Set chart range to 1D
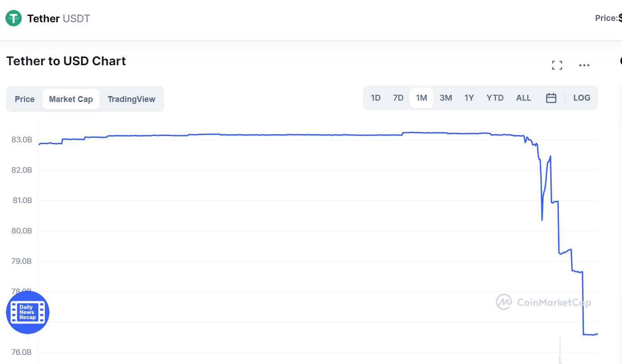The width and height of the screenshot is (622, 364). 376,98
